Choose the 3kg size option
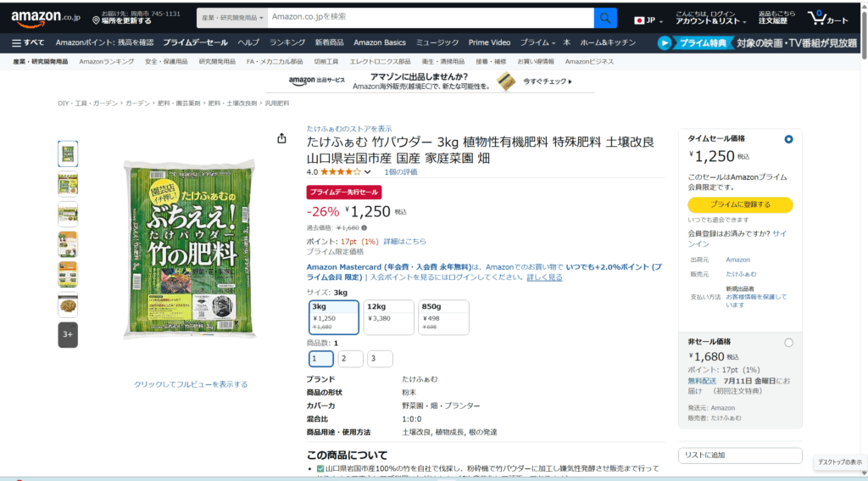The image size is (868, 481). (334, 317)
